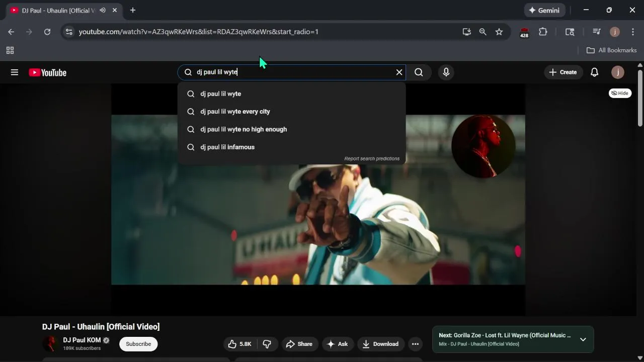Install app icon in the address bar
644x362 pixels.
tap(467, 32)
